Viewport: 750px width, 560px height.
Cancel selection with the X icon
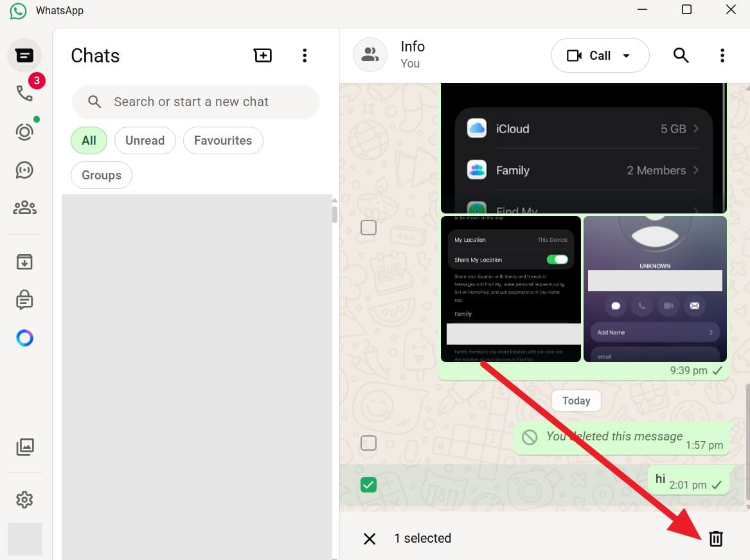pyautogui.click(x=370, y=539)
